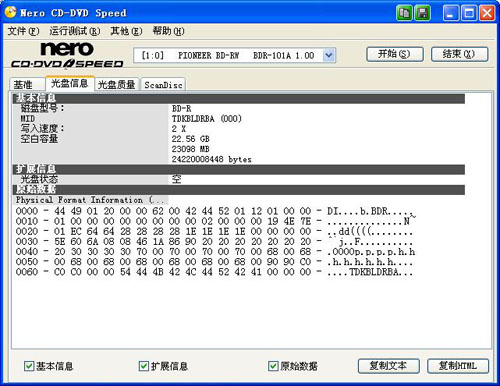Screen dimensions: 500x386
Task: Click the hex row starting with 0030
Action: (x=214, y=242)
